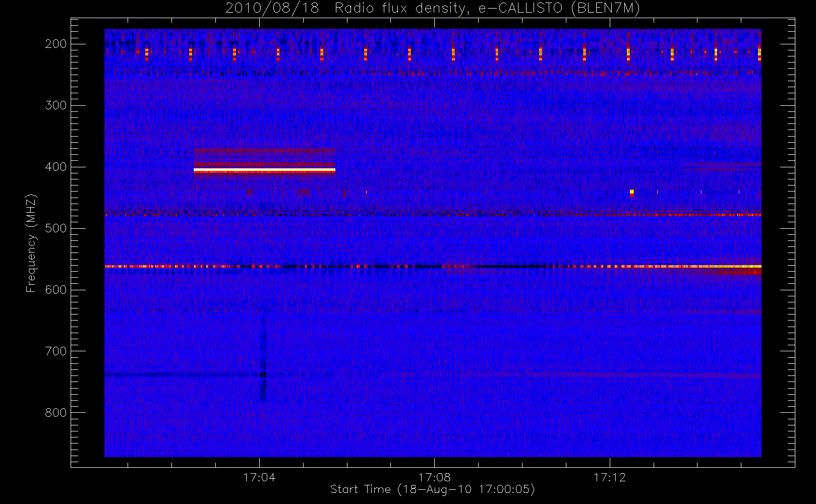Click the 500 frequency axis label
816x504 pixels.
55,228
